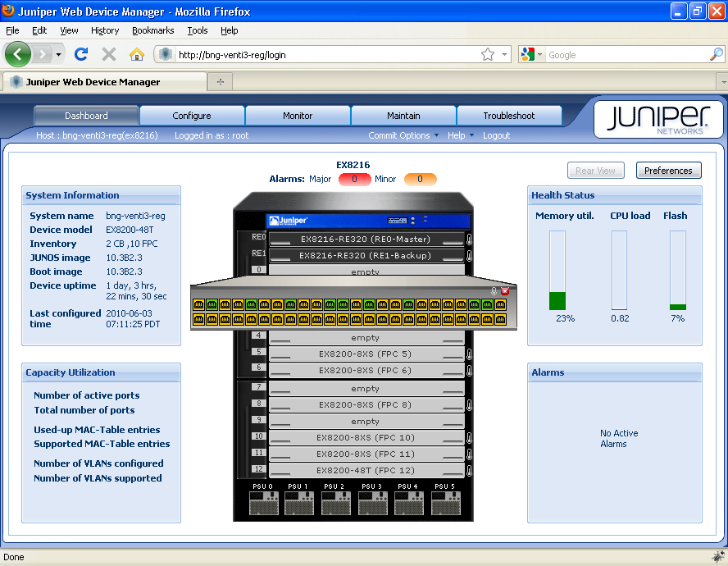Stop loading with the X toolbar icon
The image size is (728, 566).
coord(109,54)
